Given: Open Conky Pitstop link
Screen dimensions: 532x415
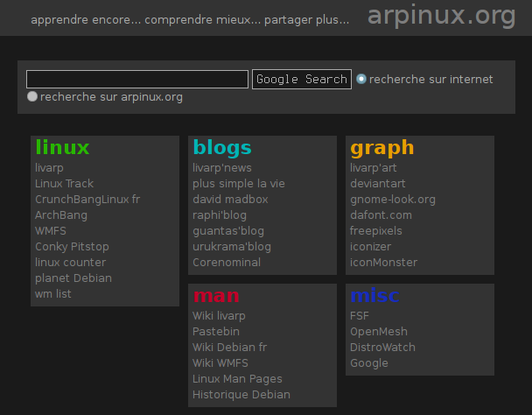Looking at the screenshot, I should (72, 247).
